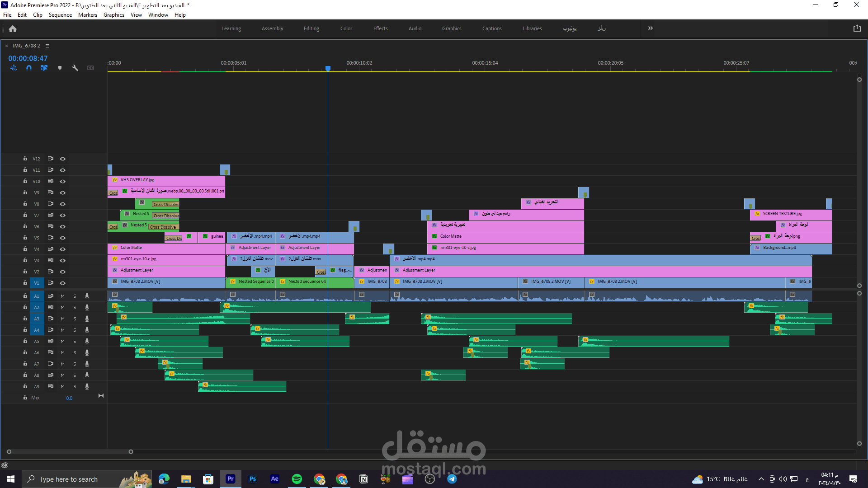Hide track V10 output eye
This screenshot has width=868, height=488.
[x=63, y=181]
